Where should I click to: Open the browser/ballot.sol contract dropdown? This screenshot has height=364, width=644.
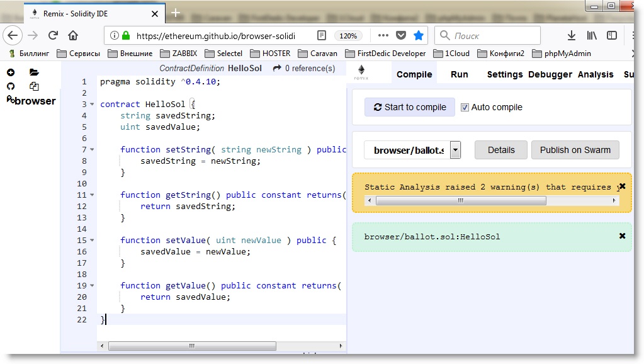(x=456, y=150)
